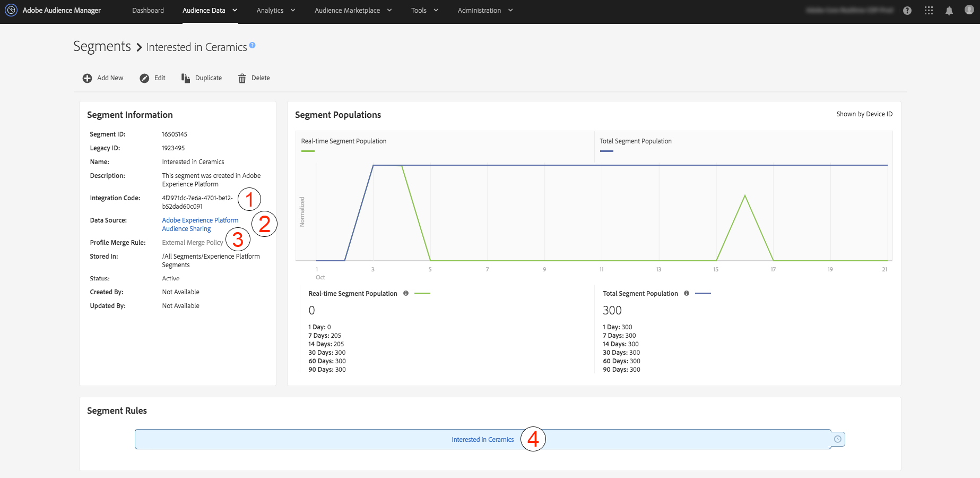Click the Segments breadcrumb link
The width and height of the screenshot is (980, 478).
point(102,46)
